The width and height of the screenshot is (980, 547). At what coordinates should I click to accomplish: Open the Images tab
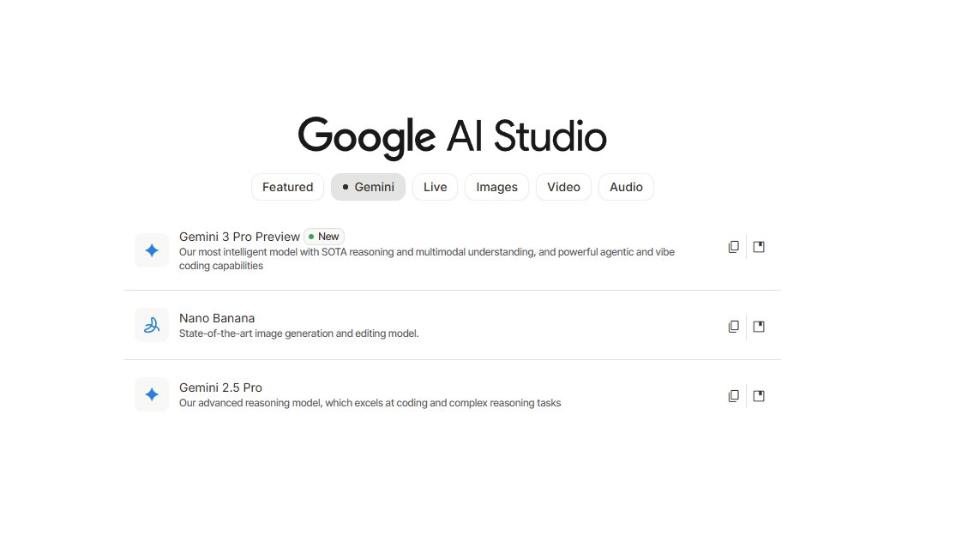click(x=497, y=187)
